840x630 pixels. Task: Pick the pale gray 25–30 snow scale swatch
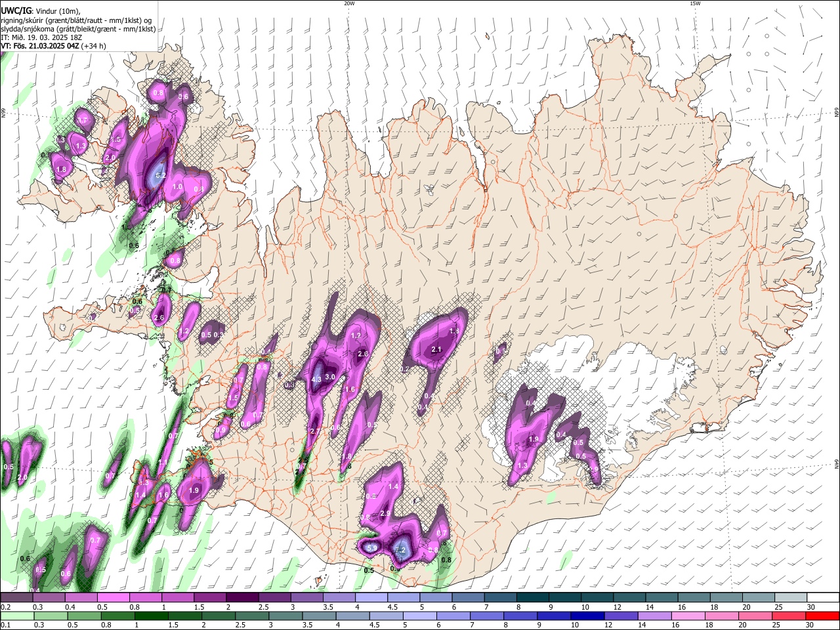click(x=791, y=598)
